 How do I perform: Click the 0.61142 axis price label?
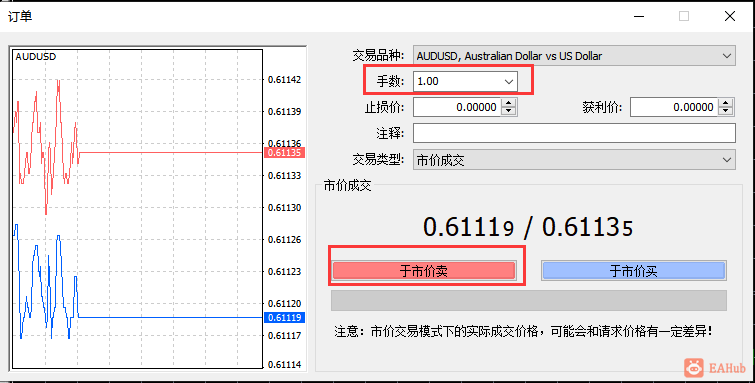tap(284, 79)
